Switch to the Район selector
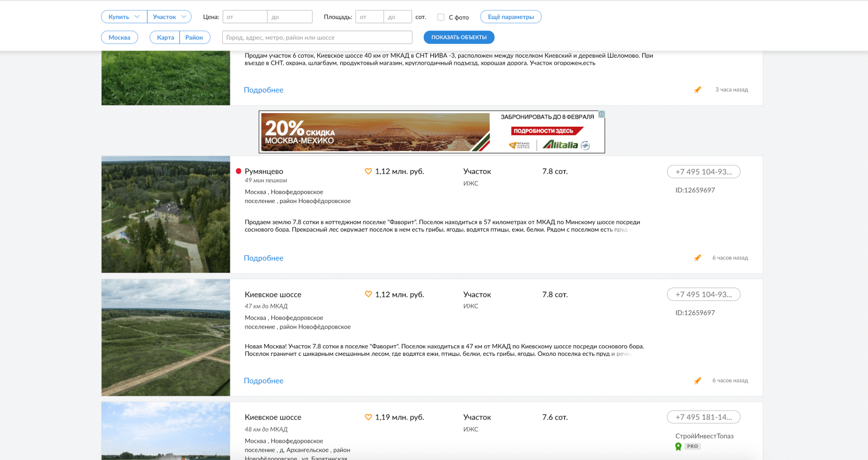868x460 pixels. 195,37
